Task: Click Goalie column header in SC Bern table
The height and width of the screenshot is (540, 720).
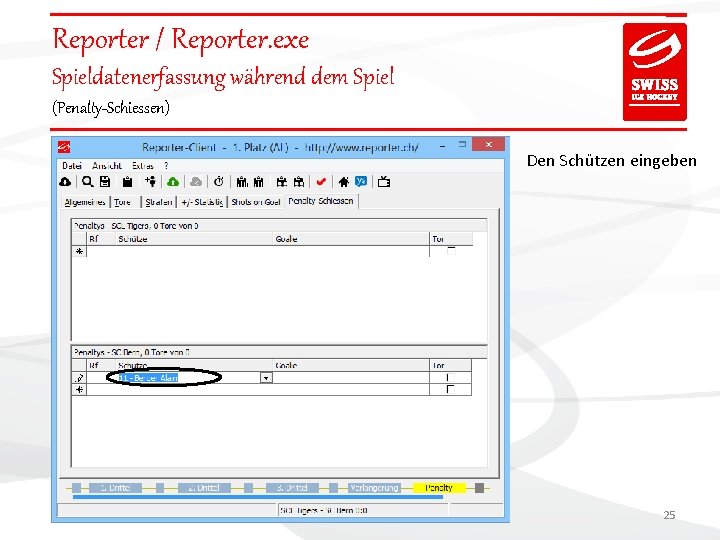Action: (351, 366)
